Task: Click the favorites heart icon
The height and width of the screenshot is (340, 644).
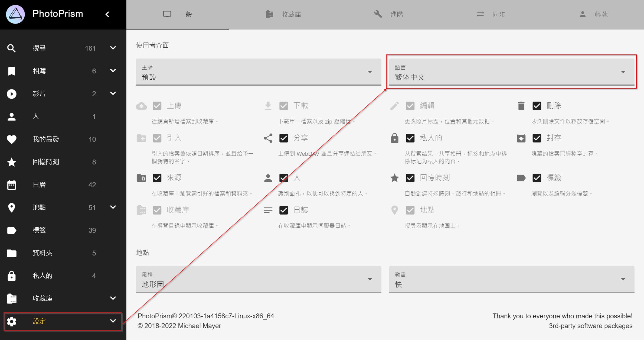Action: coord(11,139)
